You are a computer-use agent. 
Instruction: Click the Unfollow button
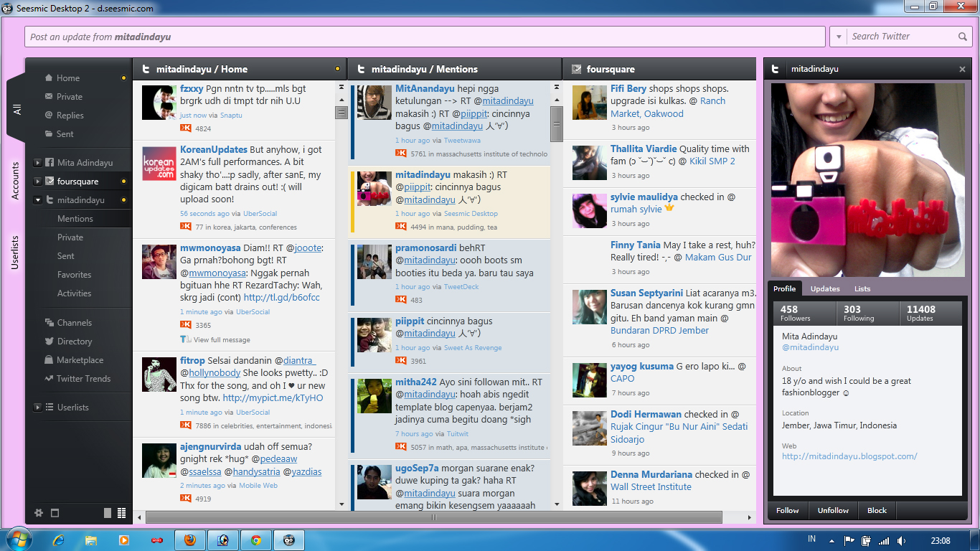tap(833, 511)
